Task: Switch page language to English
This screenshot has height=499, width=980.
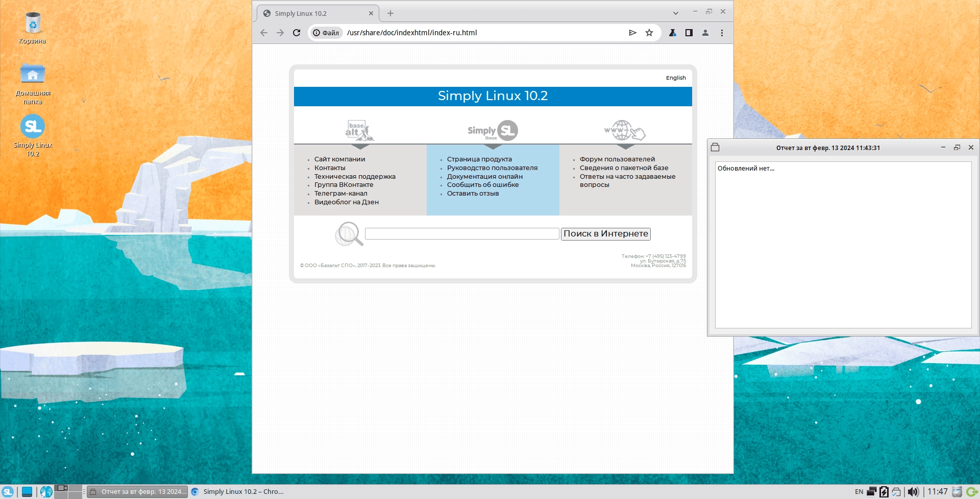Action: click(x=676, y=78)
